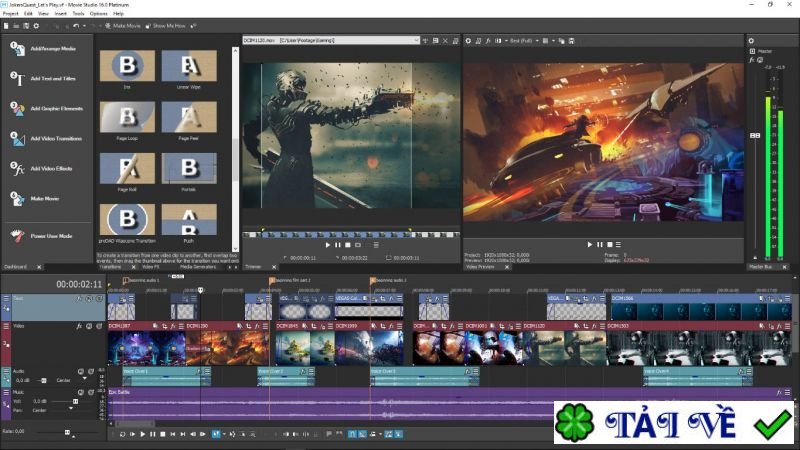Click the Power User Mode icon
Viewport: 800px width, 450px height.
pos(17,236)
